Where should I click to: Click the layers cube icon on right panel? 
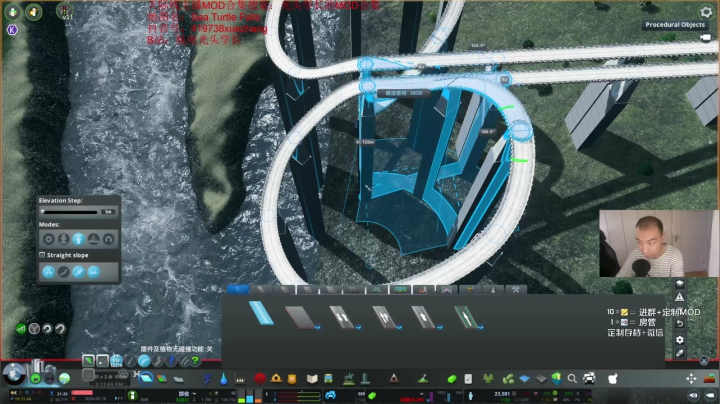pos(680,284)
